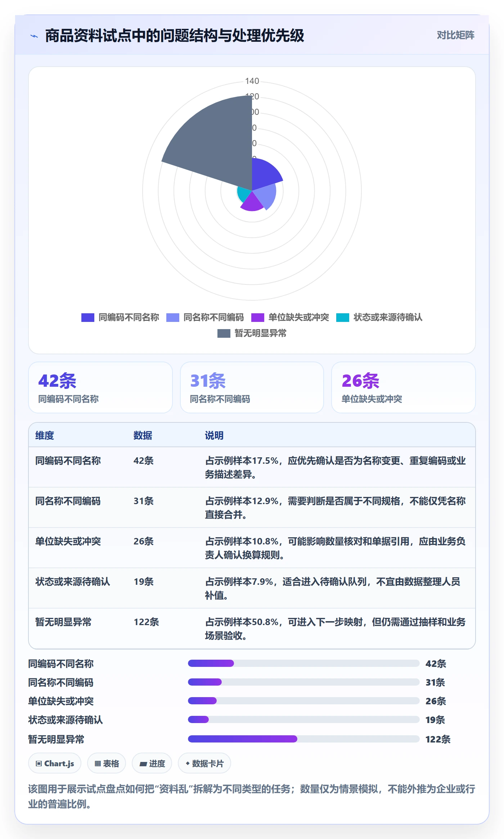Open the 42条 data card
The height and width of the screenshot is (839, 504).
(x=100, y=387)
